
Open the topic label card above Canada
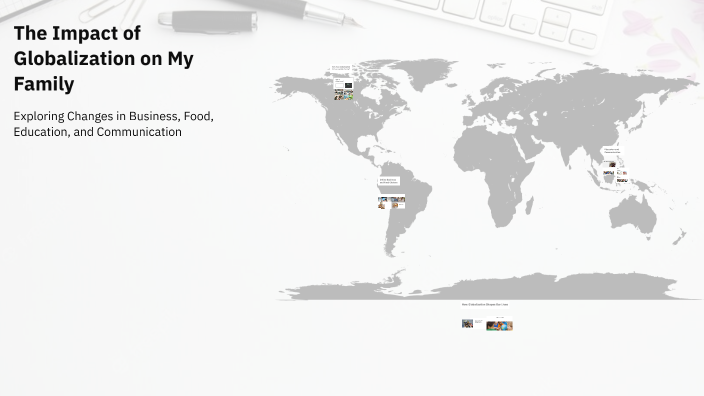click(x=341, y=68)
